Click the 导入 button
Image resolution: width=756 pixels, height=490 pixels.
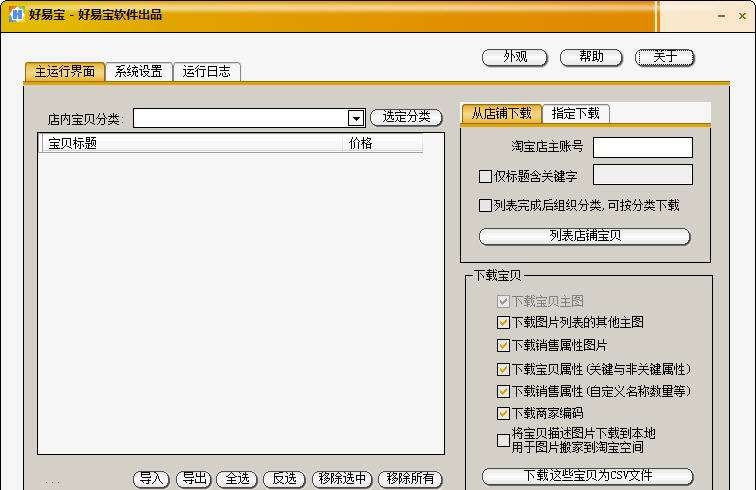(151, 478)
